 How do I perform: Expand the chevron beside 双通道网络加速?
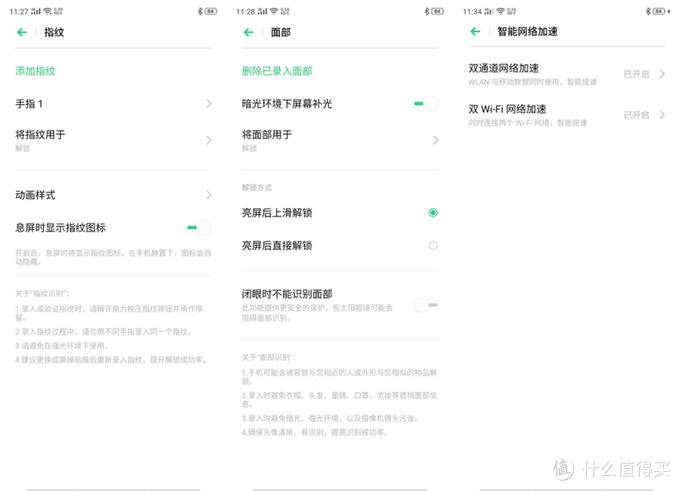coord(662,74)
